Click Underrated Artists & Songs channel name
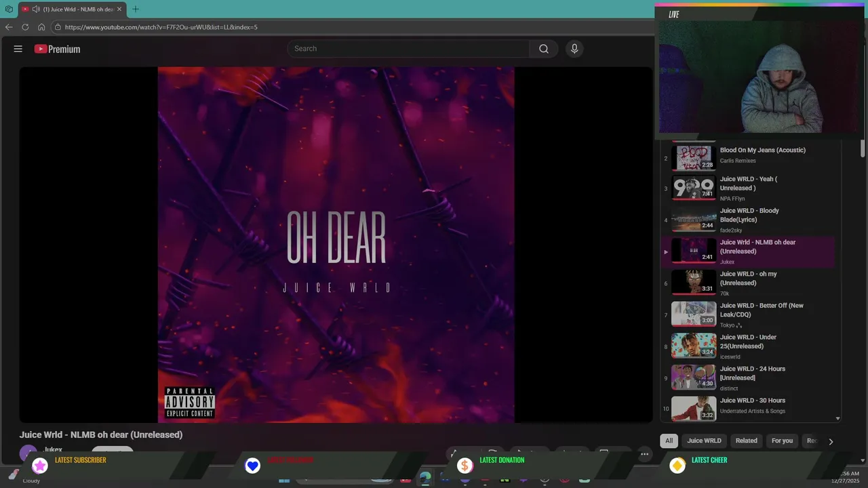 (x=753, y=411)
